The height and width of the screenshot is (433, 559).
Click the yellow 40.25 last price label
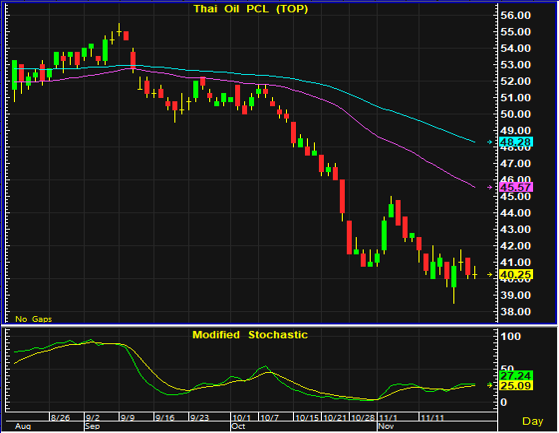(516, 274)
